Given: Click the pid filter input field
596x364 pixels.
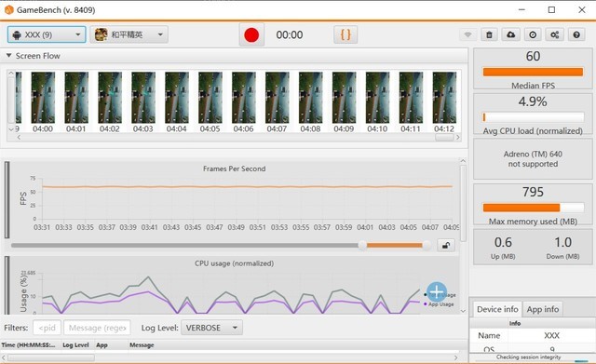Looking at the screenshot, I should click(x=47, y=328).
